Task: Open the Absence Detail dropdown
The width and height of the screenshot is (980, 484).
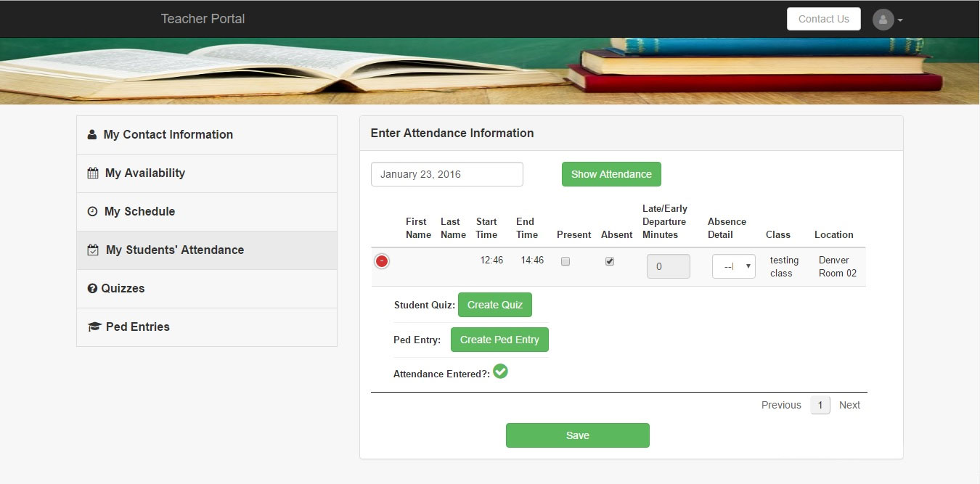Action: click(x=733, y=266)
